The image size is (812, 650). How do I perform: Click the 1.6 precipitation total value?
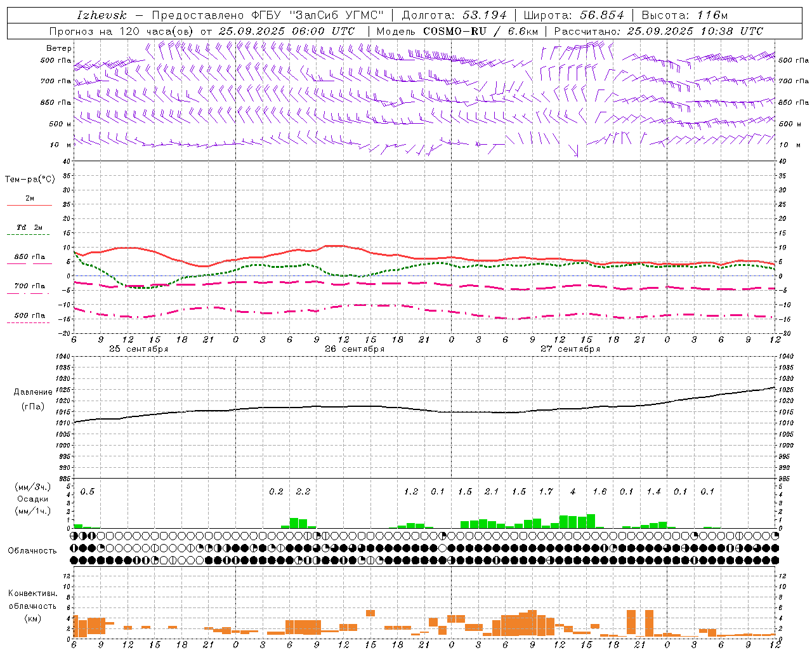point(599,492)
